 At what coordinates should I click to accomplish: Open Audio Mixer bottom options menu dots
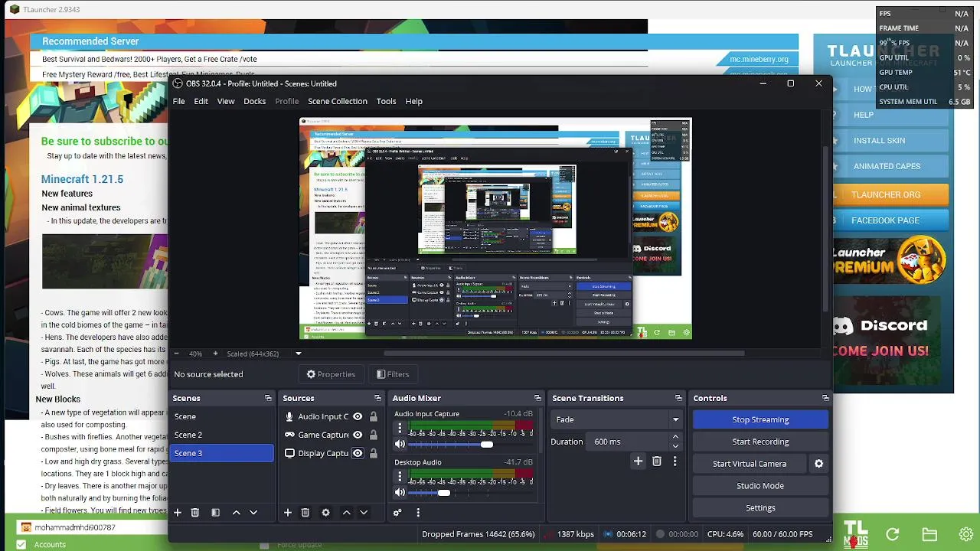[x=418, y=513]
